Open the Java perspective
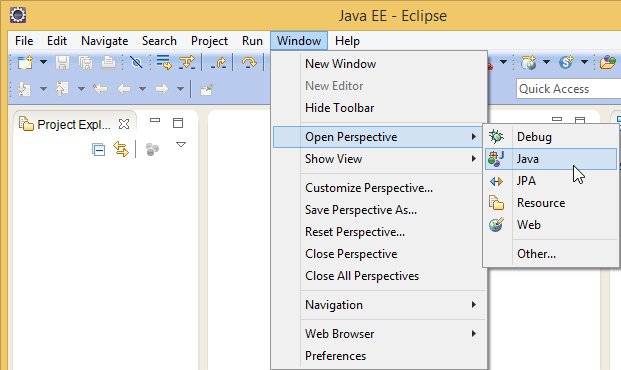 (551, 159)
